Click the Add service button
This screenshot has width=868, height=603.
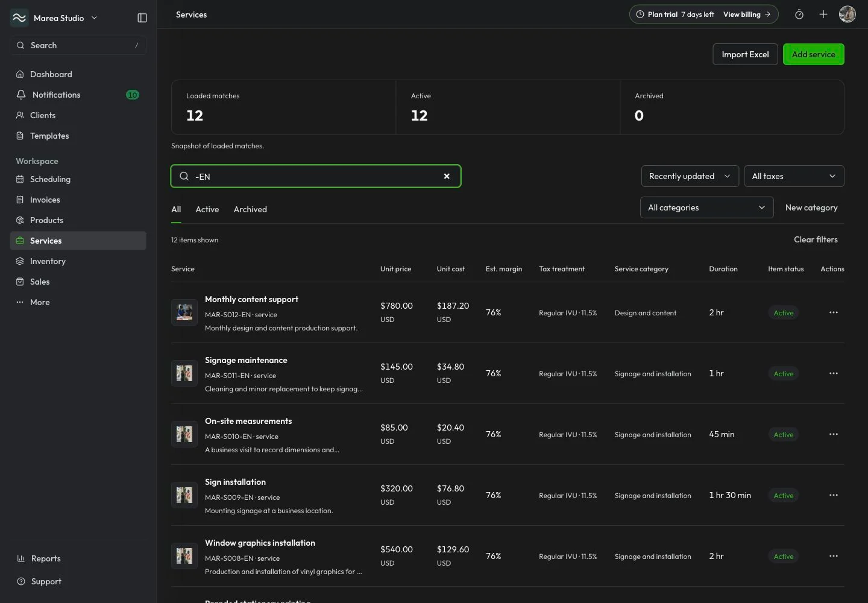pos(814,54)
